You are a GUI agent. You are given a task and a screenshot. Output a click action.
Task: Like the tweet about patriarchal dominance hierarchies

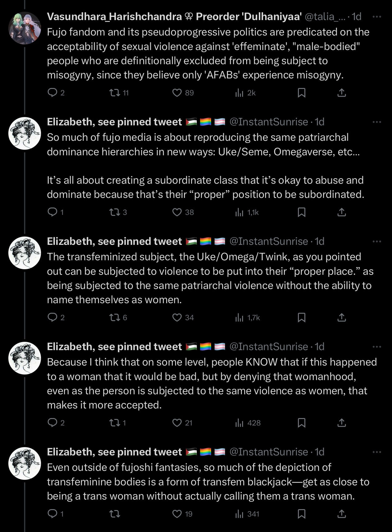pyautogui.click(x=177, y=212)
